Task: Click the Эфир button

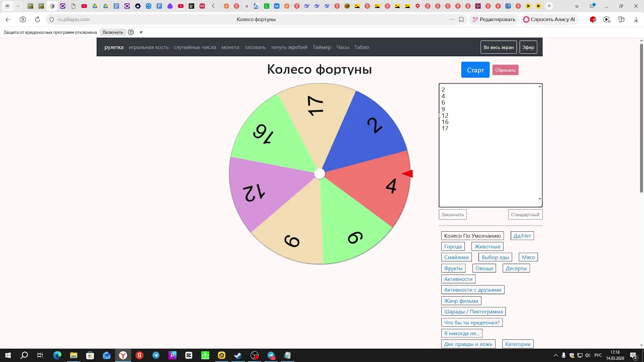Action: pos(528,47)
